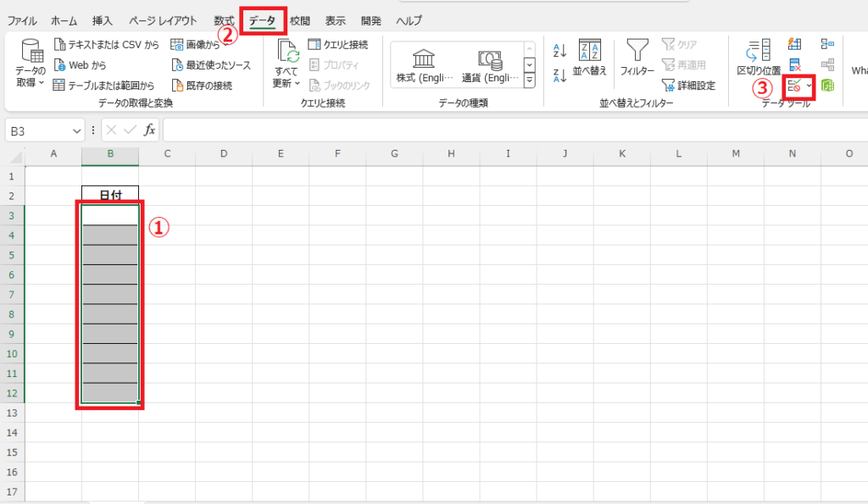Open 重複の削除 (Remove Duplicates)

793,64
